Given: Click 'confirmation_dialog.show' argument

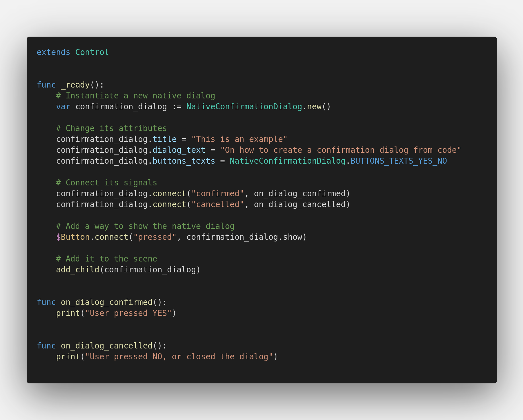Looking at the screenshot, I should [244, 237].
